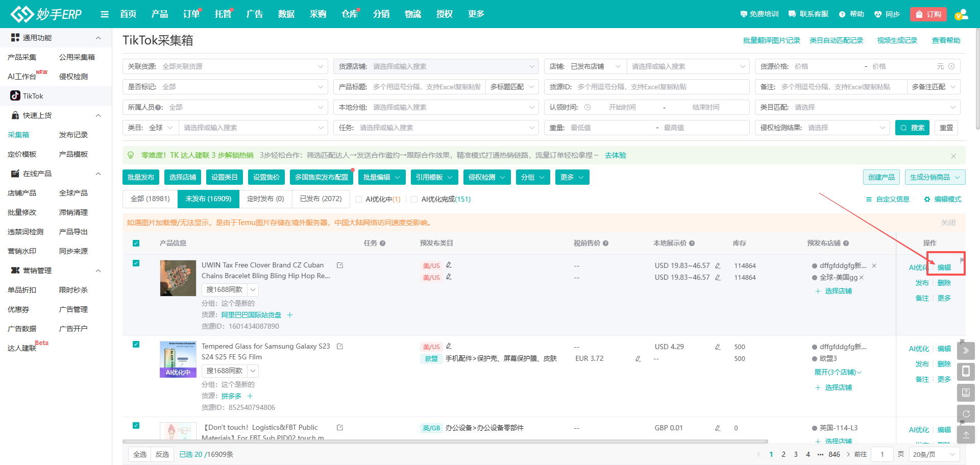The width and height of the screenshot is (980, 465).
Task: Switch to the 已发布 (2072) tab
Action: (x=321, y=199)
